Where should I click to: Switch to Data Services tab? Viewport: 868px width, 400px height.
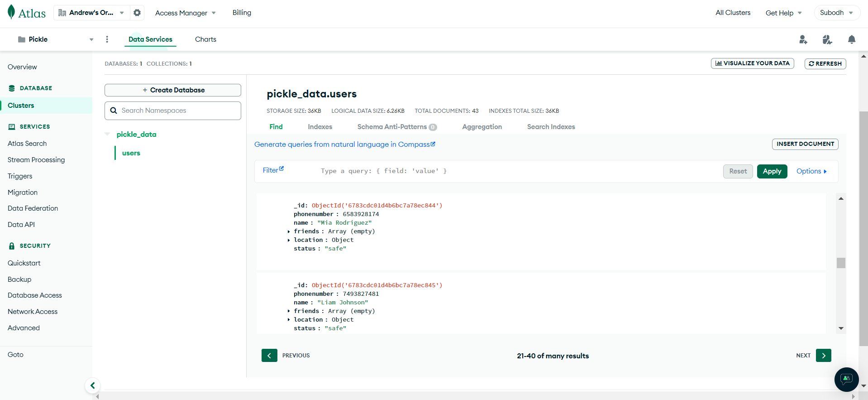point(150,39)
